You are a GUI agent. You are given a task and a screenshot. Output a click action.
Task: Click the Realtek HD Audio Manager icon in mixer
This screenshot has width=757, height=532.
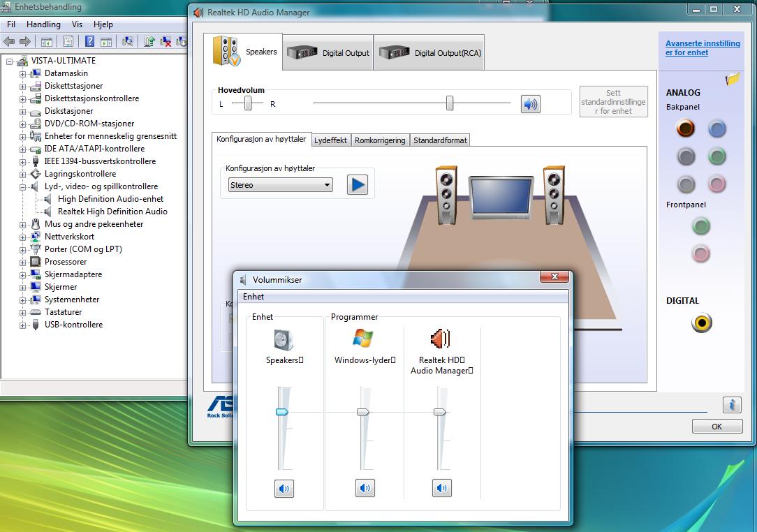[x=440, y=339]
